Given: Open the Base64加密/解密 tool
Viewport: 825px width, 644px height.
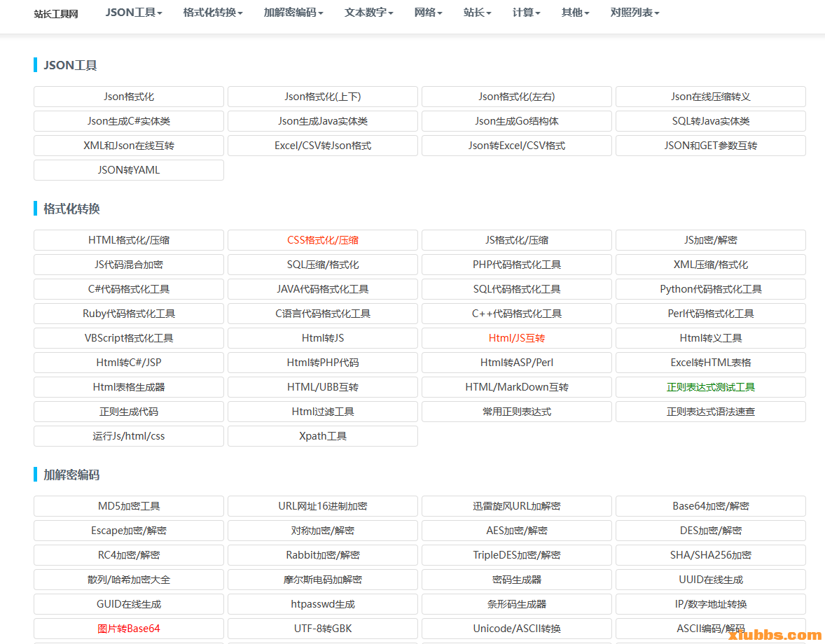Looking at the screenshot, I should pos(711,506).
